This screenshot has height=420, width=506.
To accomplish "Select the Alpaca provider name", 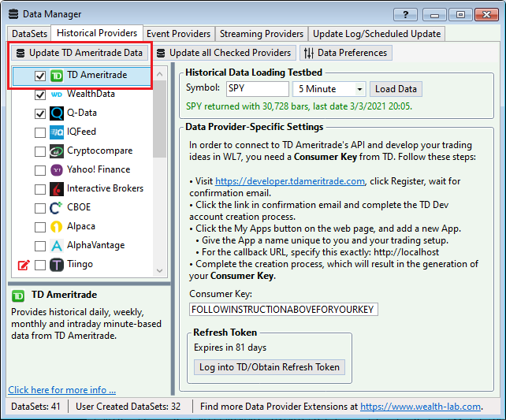I will point(81,226).
